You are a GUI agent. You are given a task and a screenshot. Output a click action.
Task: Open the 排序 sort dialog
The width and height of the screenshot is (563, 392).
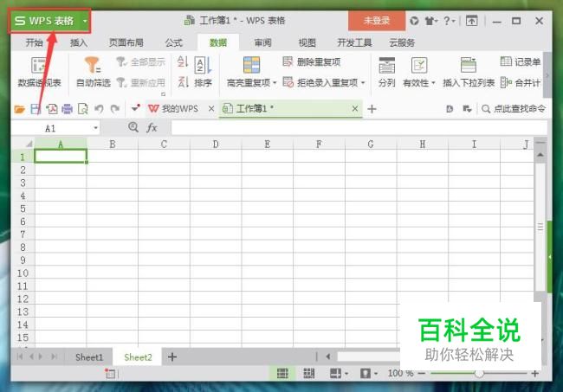coord(203,72)
